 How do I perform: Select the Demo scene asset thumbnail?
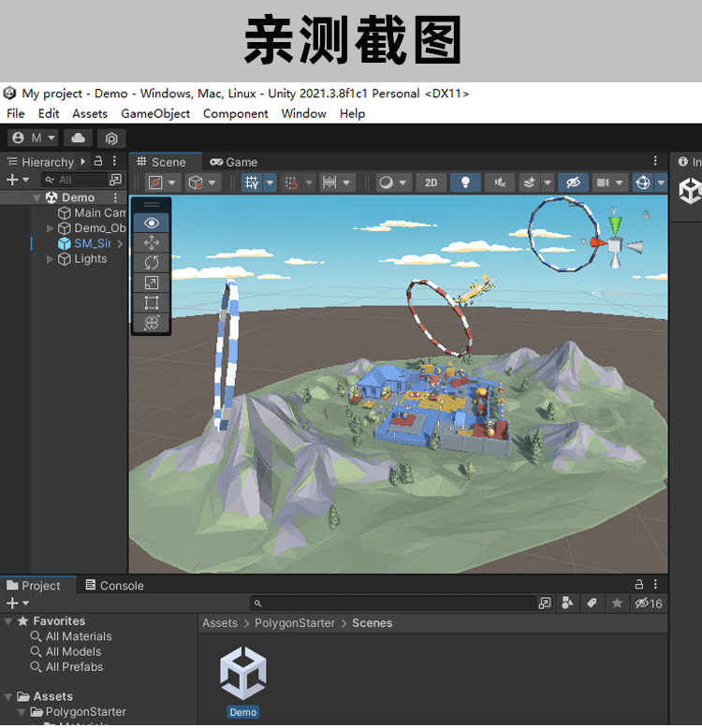pyautogui.click(x=243, y=676)
